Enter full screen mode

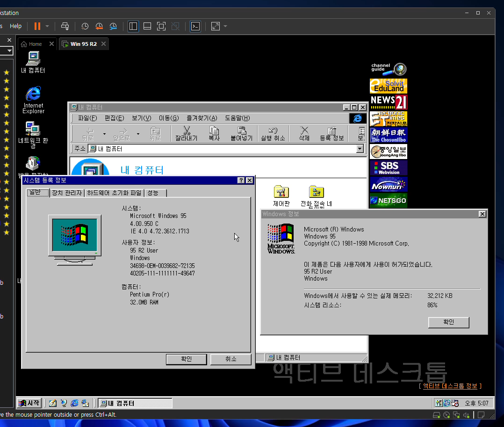pos(161,26)
